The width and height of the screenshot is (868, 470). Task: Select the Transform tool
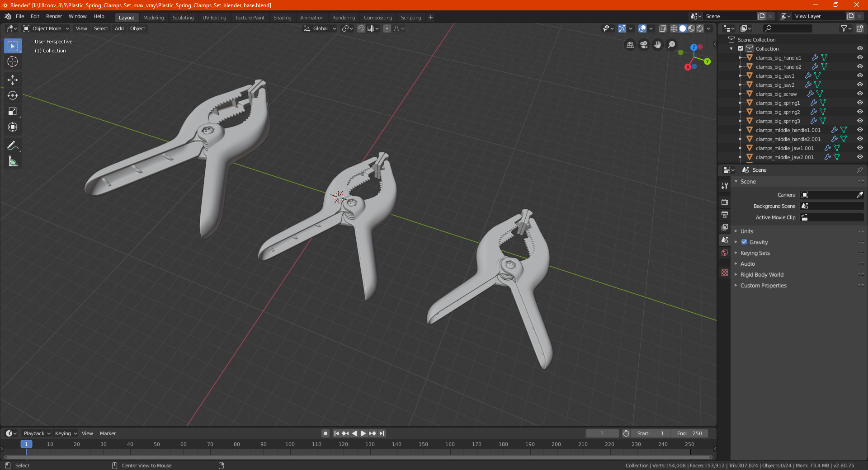13,127
